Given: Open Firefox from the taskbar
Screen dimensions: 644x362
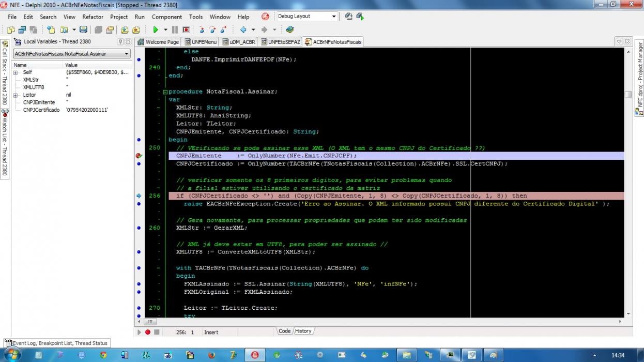Looking at the screenshot, I should pos(211,355).
